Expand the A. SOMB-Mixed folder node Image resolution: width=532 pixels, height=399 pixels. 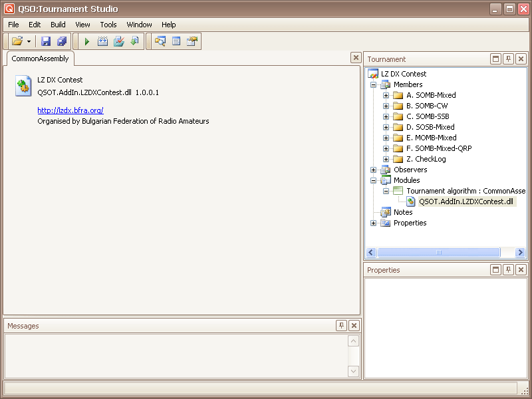[386, 95]
